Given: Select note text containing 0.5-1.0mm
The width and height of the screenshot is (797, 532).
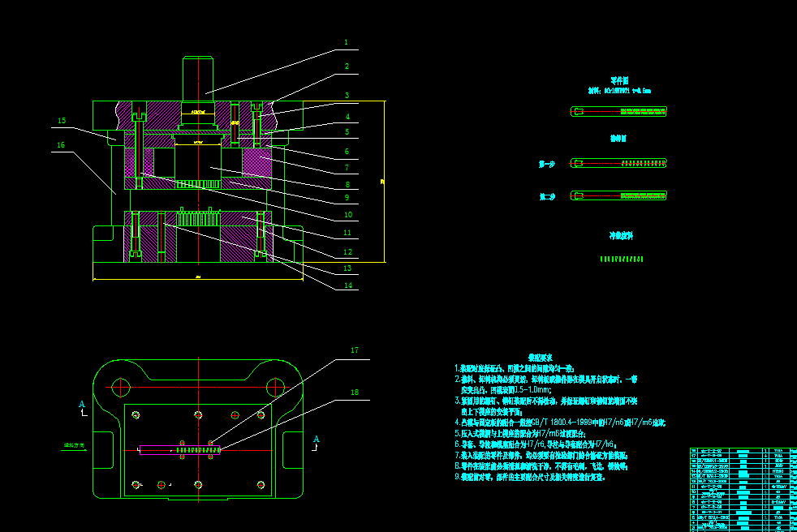Looking at the screenshot, I should pyautogui.click(x=506, y=390).
